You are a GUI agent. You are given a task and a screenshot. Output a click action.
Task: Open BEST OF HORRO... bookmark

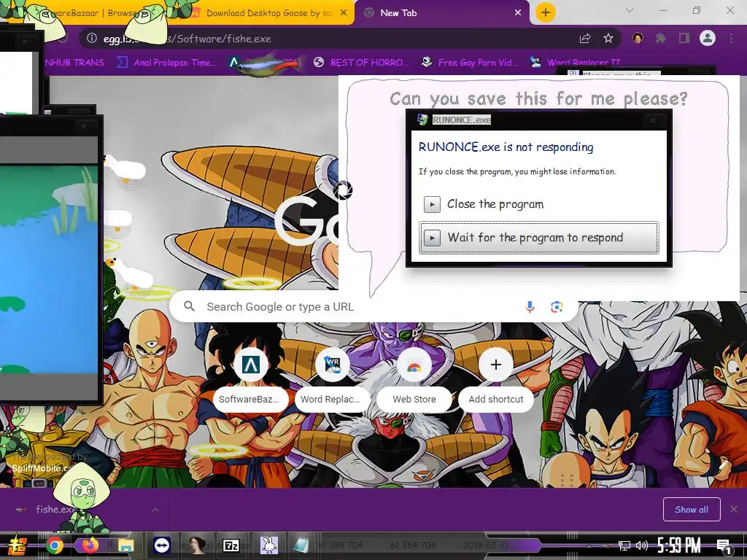[x=361, y=63]
